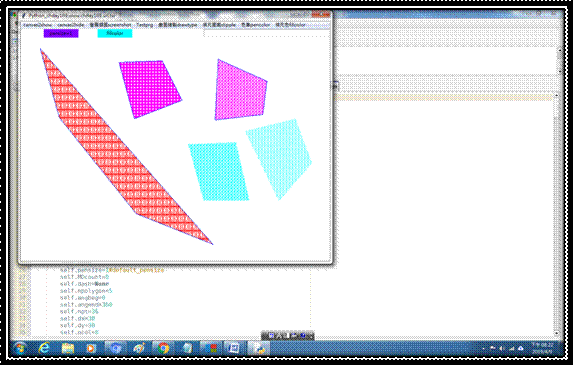This screenshot has height=365, width=573.
Task: Open the canvas2hide menu
Action: tap(71, 25)
